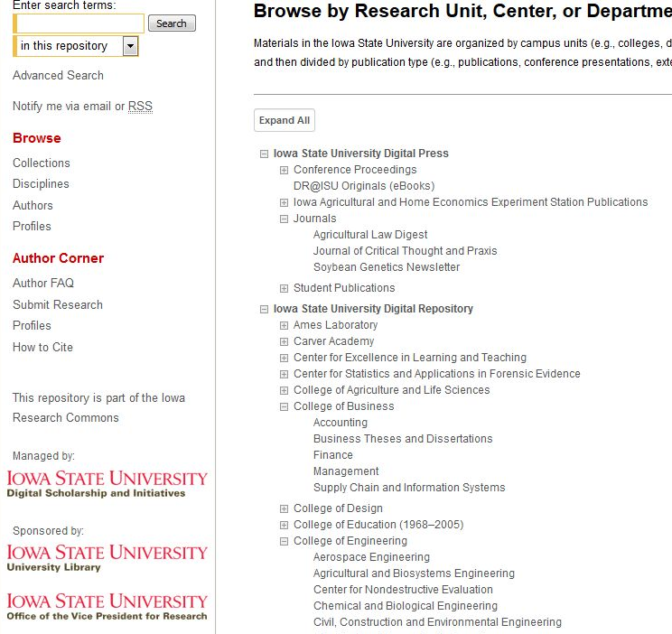Open the Advanced Search link
672x634 pixels.
point(58,76)
